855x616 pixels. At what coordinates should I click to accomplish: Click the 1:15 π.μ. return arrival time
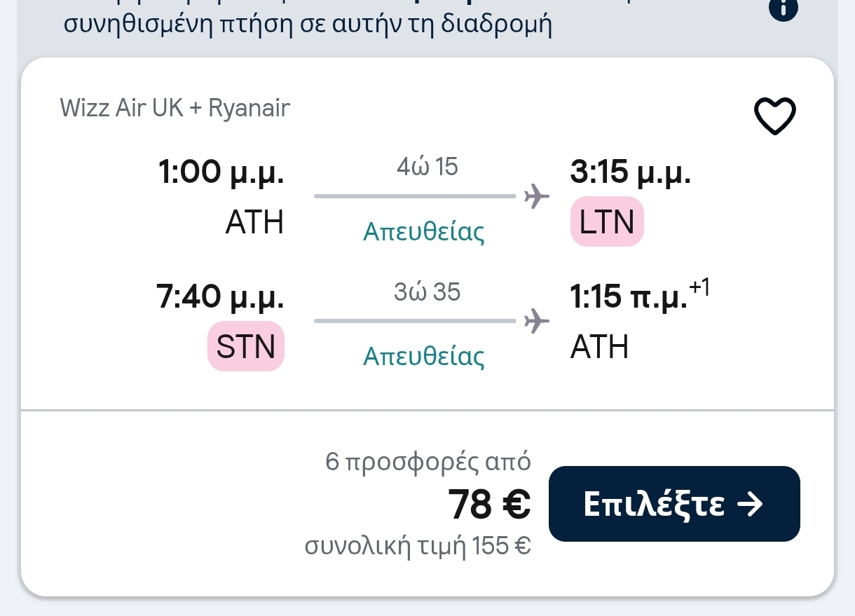(629, 297)
